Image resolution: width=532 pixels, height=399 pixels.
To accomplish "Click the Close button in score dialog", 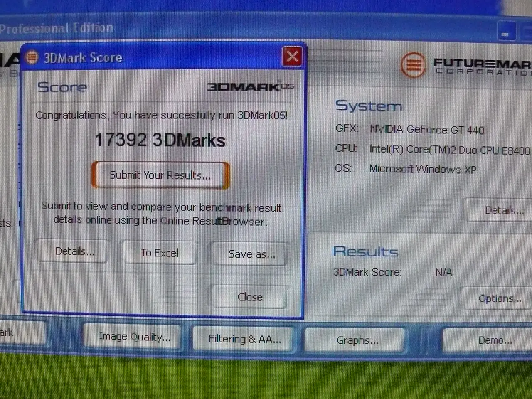I will 250,297.
